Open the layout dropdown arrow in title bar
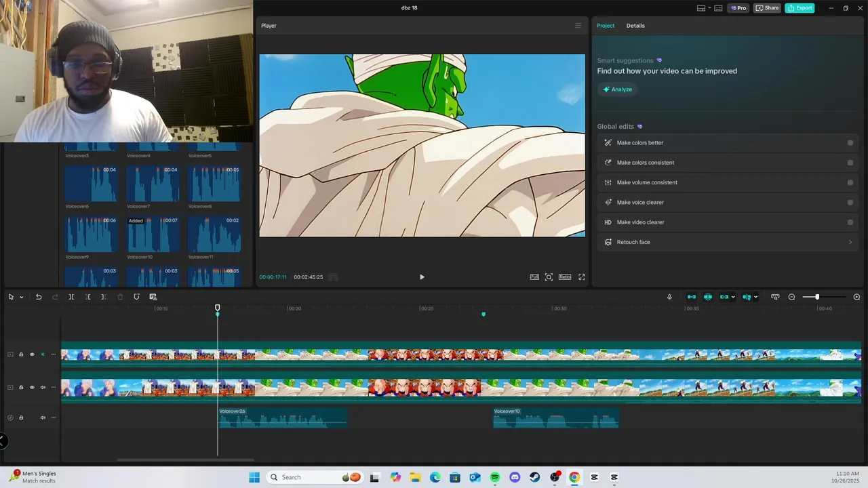868x488 pixels. (709, 8)
